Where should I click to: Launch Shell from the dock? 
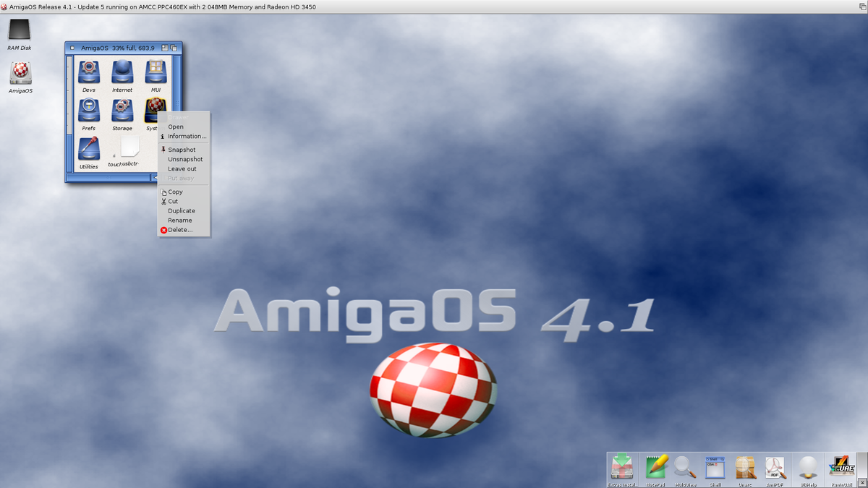715,467
